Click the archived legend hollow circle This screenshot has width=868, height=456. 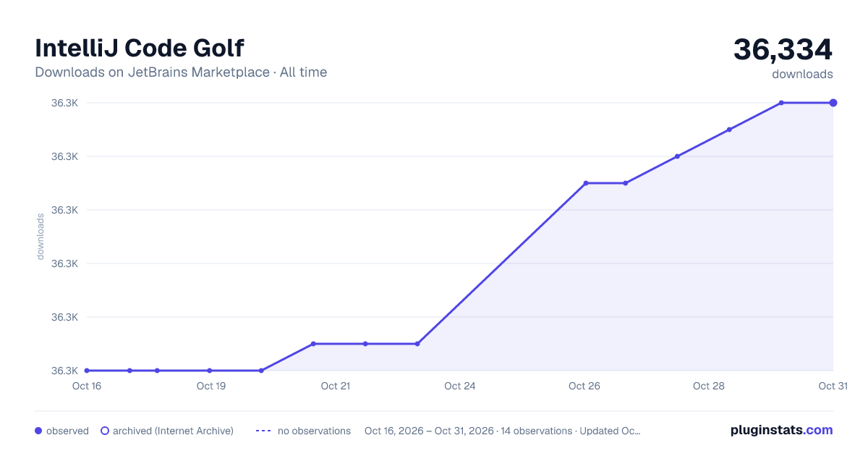pyautogui.click(x=105, y=431)
